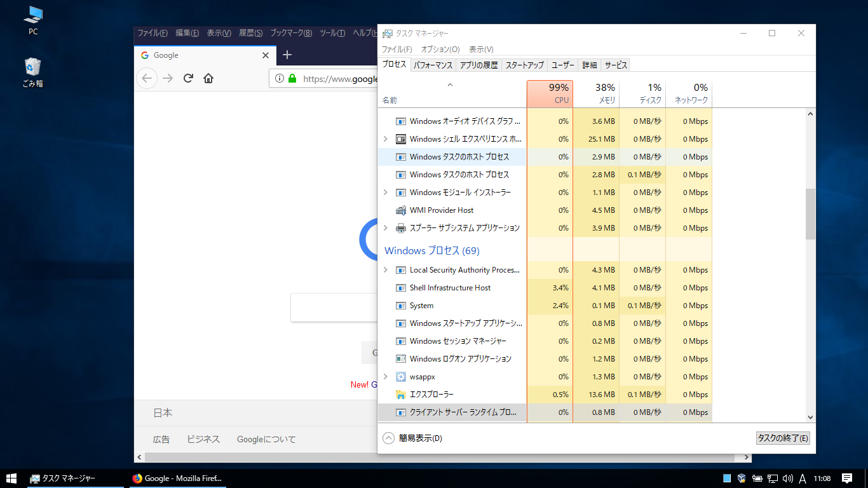Image resolution: width=868 pixels, height=488 pixels.
Task: Sort processes by CPU column
Action: [550, 93]
